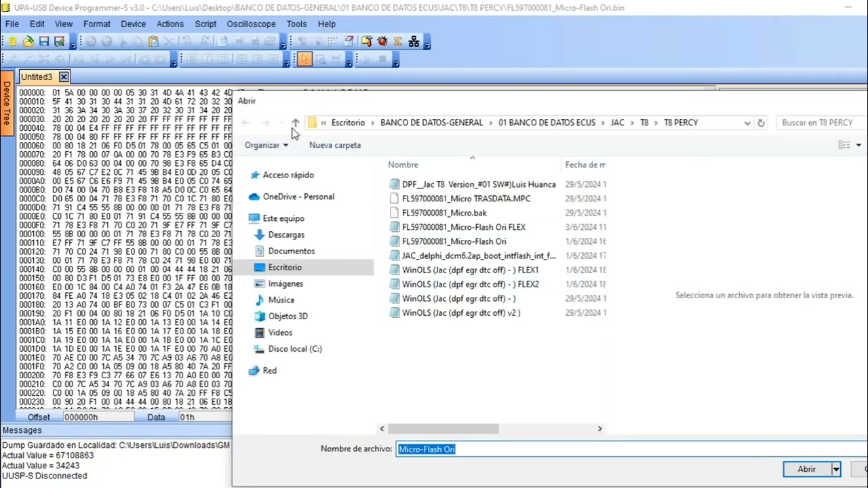Expand the address bar path dropdown
Image resolution: width=868 pixels, height=488 pixels.
(747, 123)
